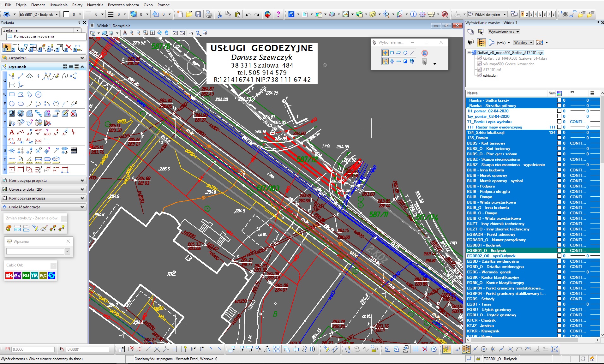This screenshot has height=364, width=604.
Task: Click Pan View hand icon
Action: coord(166,33)
